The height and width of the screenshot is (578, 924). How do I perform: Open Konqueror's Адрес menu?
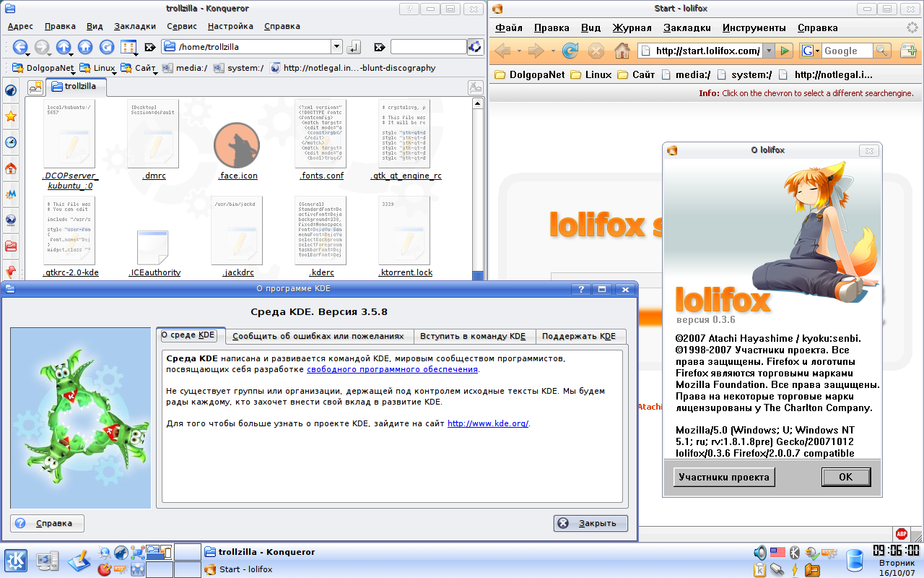click(x=20, y=26)
